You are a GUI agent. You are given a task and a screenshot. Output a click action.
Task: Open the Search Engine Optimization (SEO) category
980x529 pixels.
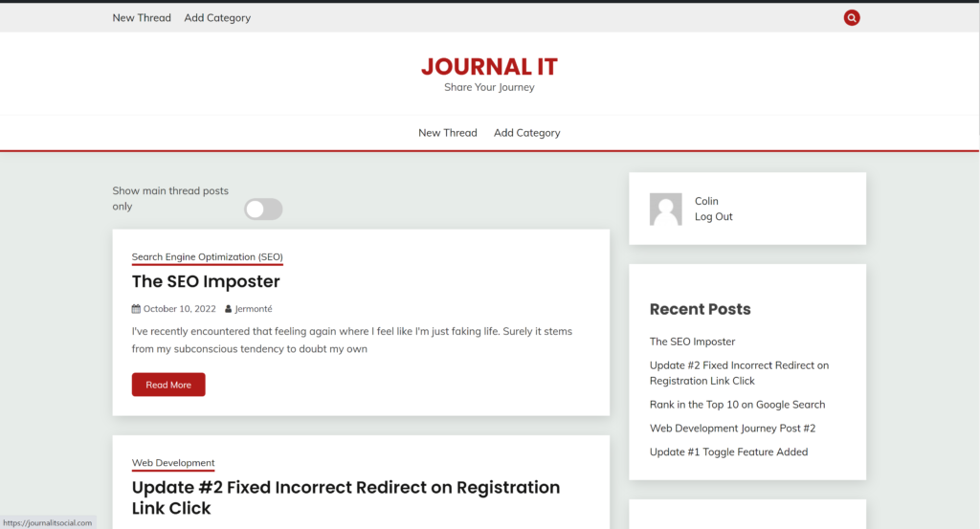coord(207,256)
